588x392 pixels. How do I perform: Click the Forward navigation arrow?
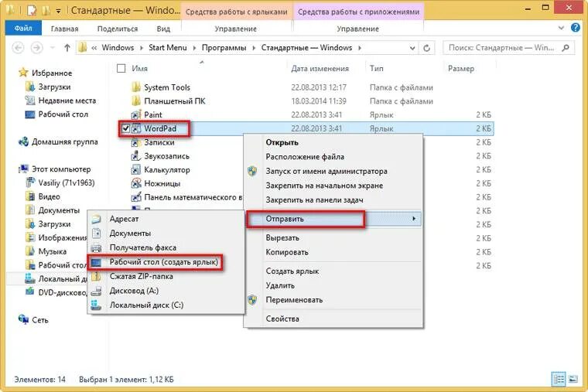pos(36,48)
